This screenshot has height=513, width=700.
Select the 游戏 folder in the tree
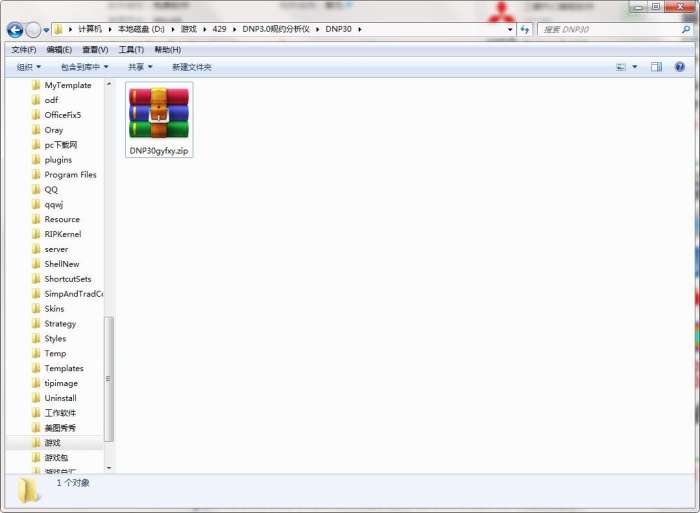(46, 443)
